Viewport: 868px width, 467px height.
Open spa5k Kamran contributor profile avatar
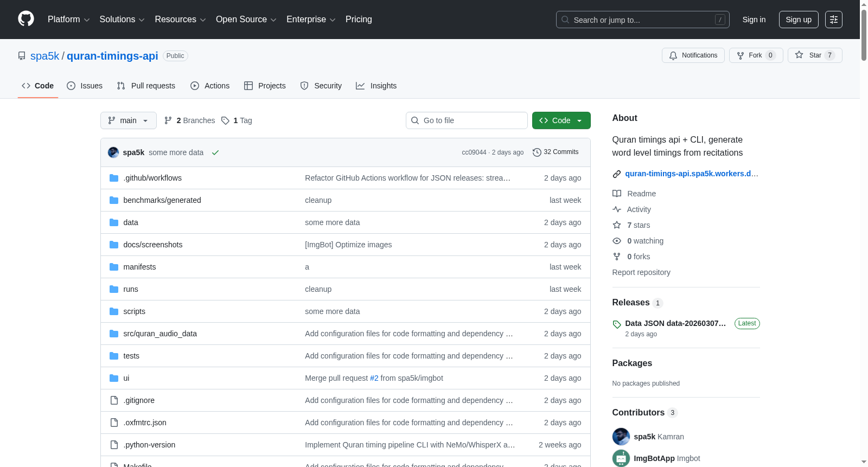pos(621,437)
